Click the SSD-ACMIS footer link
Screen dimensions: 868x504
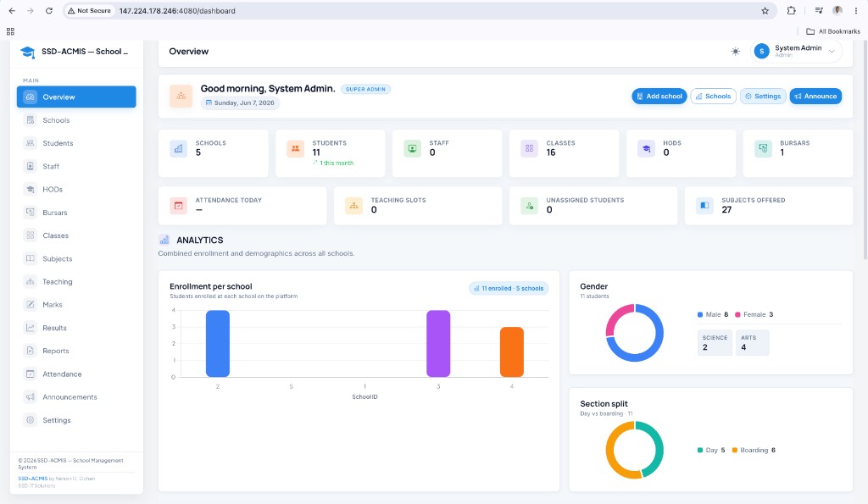click(x=33, y=479)
